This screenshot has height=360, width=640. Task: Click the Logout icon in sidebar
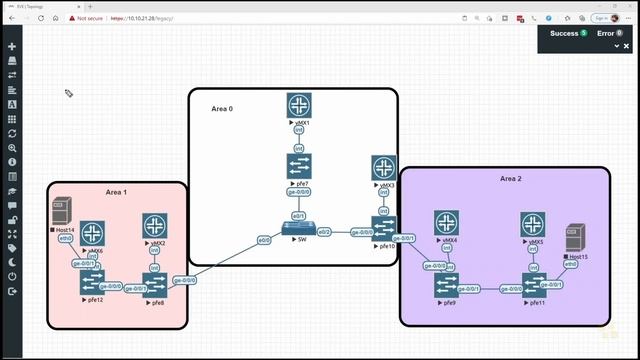coord(12,291)
